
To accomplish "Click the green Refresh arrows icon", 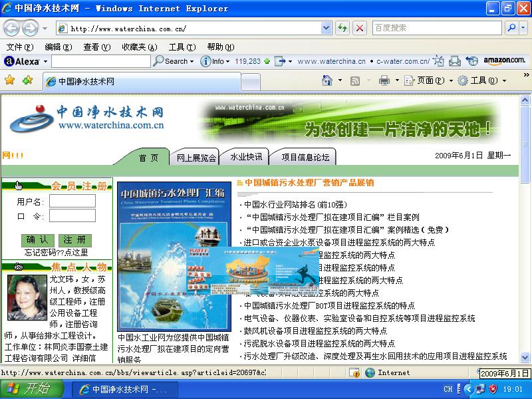I will coord(342,28).
